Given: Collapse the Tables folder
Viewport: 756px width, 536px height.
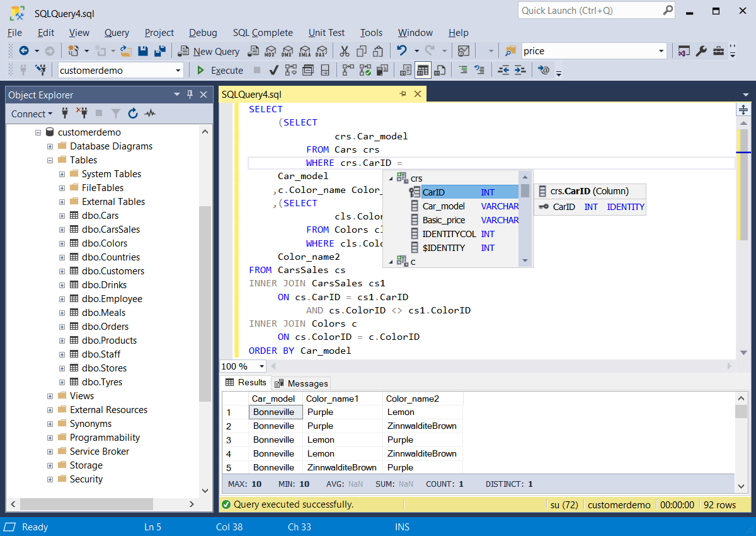Looking at the screenshot, I should [x=50, y=160].
